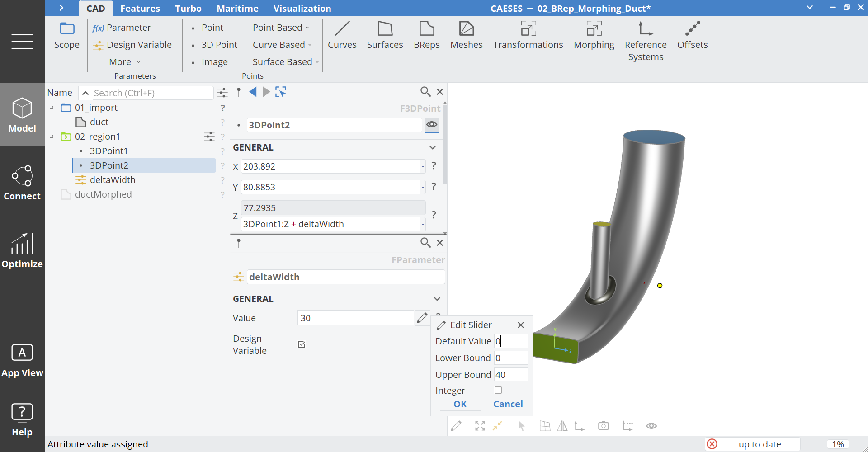The height and width of the screenshot is (452, 868).
Task: Open the hamburger main menu
Action: click(x=22, y=42)
